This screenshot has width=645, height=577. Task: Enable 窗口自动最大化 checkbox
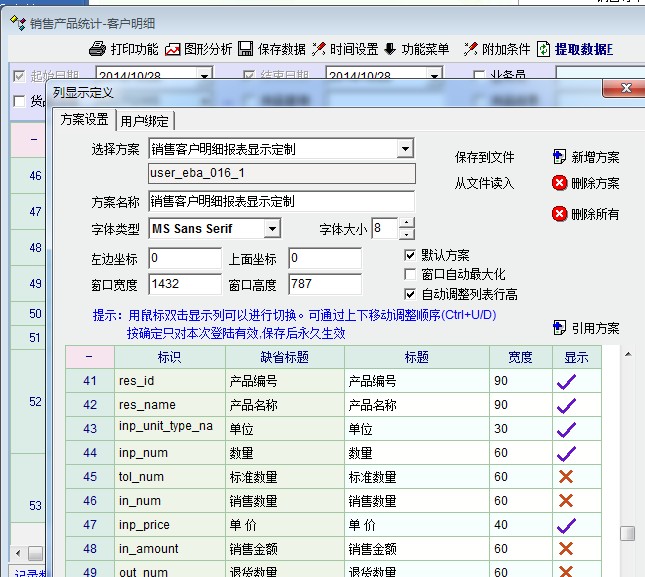(x=409, y=274)
